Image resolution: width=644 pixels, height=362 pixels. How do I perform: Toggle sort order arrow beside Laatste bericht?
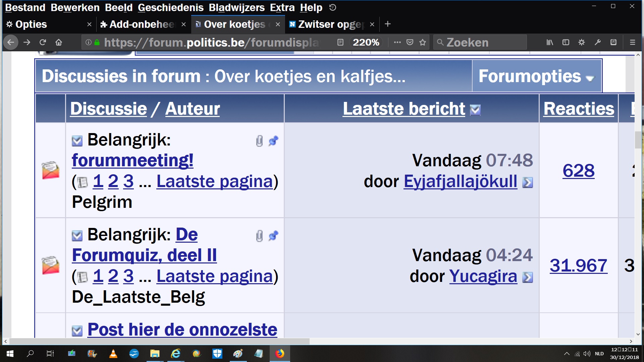click(475, 110)
